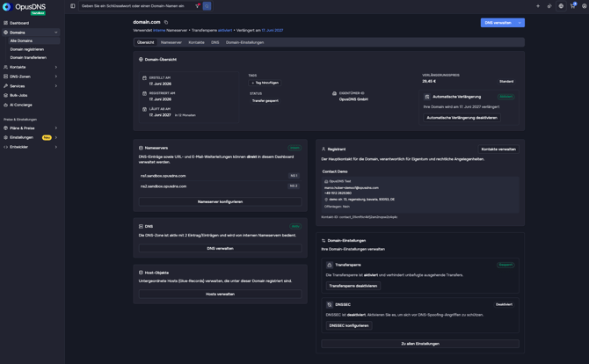Click the Transfer gesperrt status badge
Viewport: 589px width, 364px height.
coord(265,101)
